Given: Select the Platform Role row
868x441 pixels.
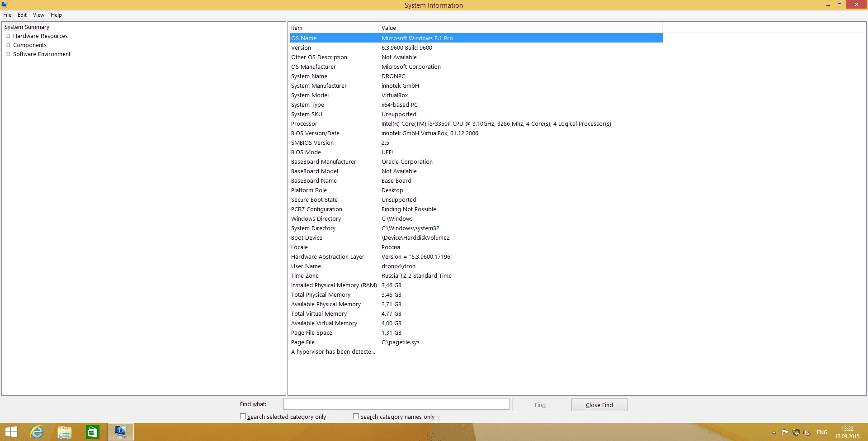Looking at the screenshot, I should (476, 190).
